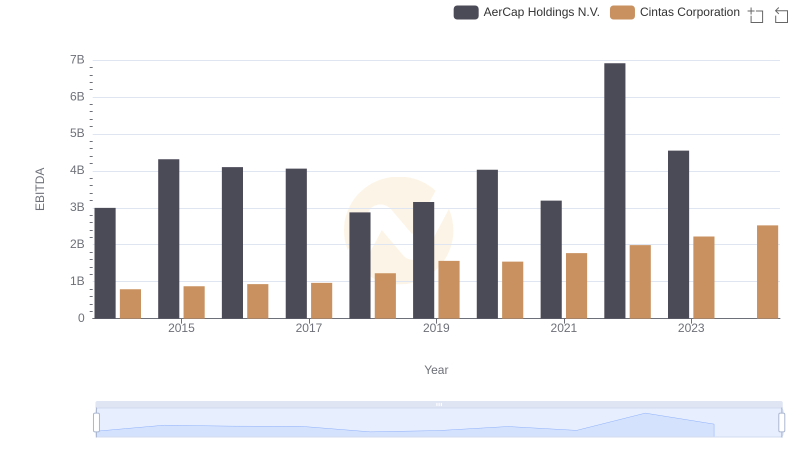Viewport: 800px width, 461px height.
Task: Click the left handle of zoom slider
Action: (96, 423)
